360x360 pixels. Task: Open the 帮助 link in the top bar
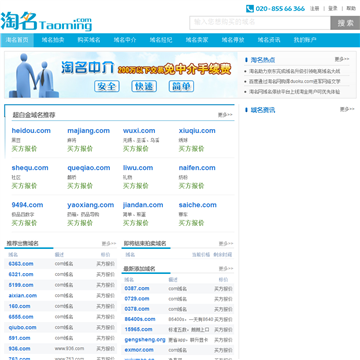pos(351,9)
